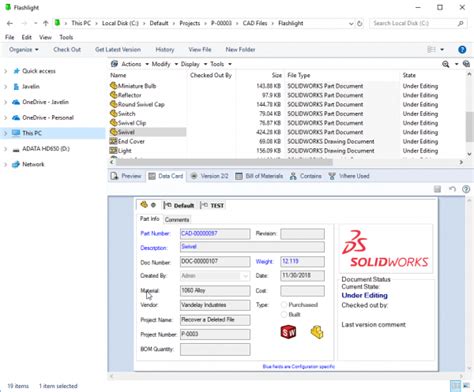The height and width of the screenshot is (392, 474).
Task: Select the TEST configuration tab
Action: tap(212, 205)
